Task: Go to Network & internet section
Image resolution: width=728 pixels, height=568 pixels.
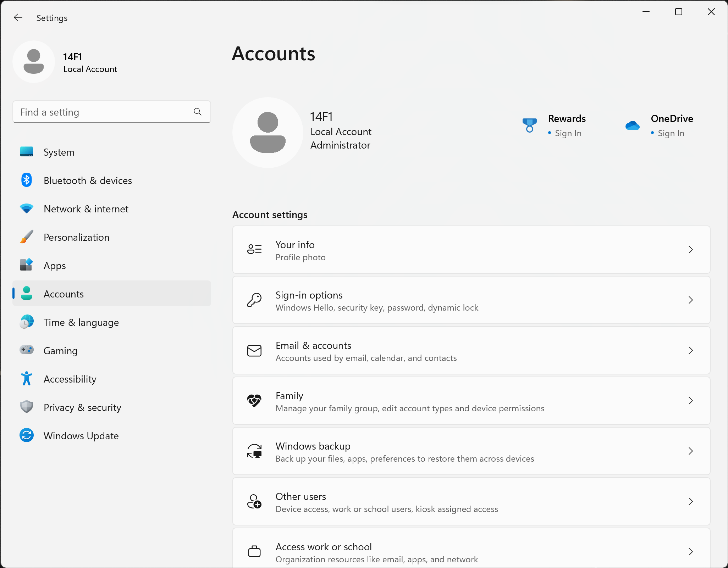Action: pos(86,209)
